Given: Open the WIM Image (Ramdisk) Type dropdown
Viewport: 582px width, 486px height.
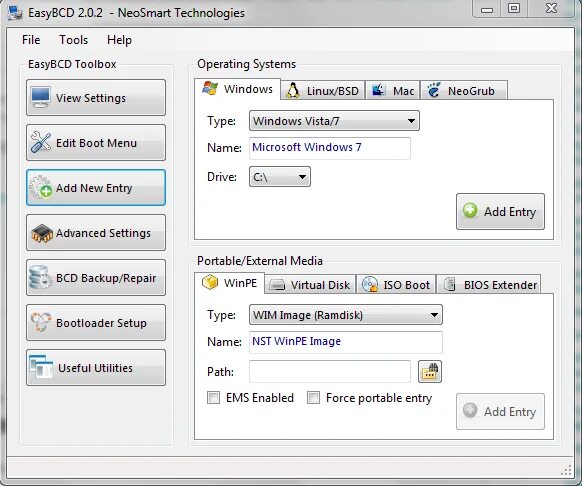Looking at the screenshot, I should 346,315.
